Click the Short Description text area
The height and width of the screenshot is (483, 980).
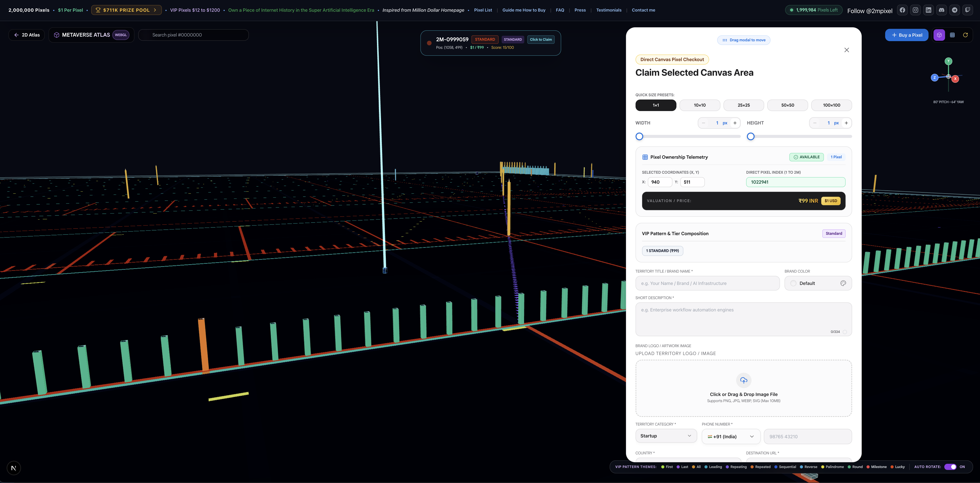click(x=743, y=319)
